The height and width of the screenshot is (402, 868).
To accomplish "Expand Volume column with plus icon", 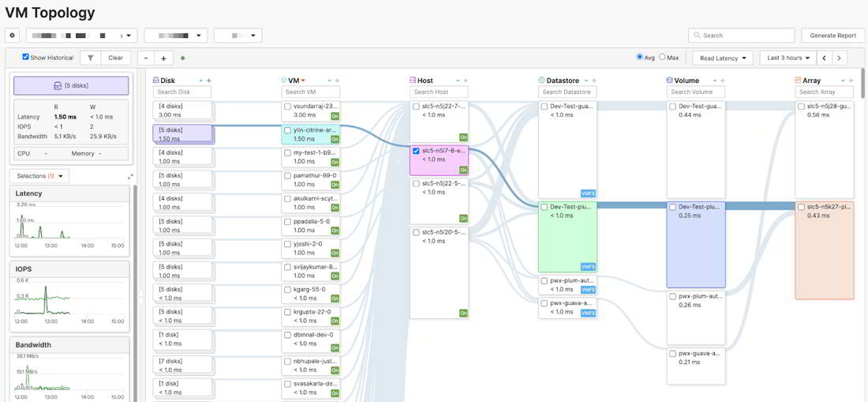I will coord(722,81).
